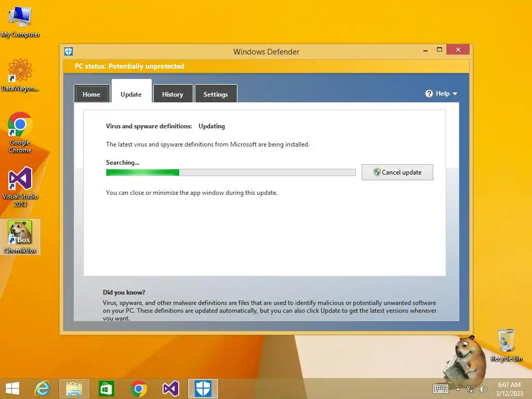Open the Recycle Bin on desktop
This screenshot has width=532, height=399.
(x=506, y=345)
